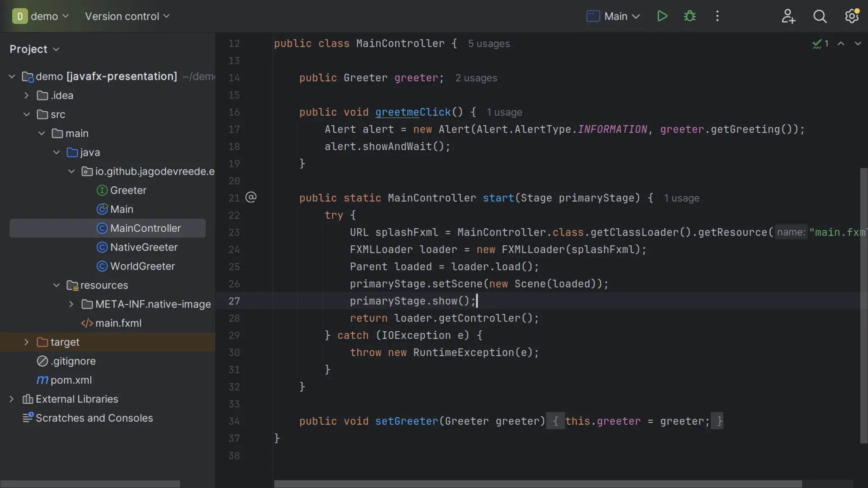
Task: Collapse the src folder
Action: pyautogui.click(x=27, y=114)
